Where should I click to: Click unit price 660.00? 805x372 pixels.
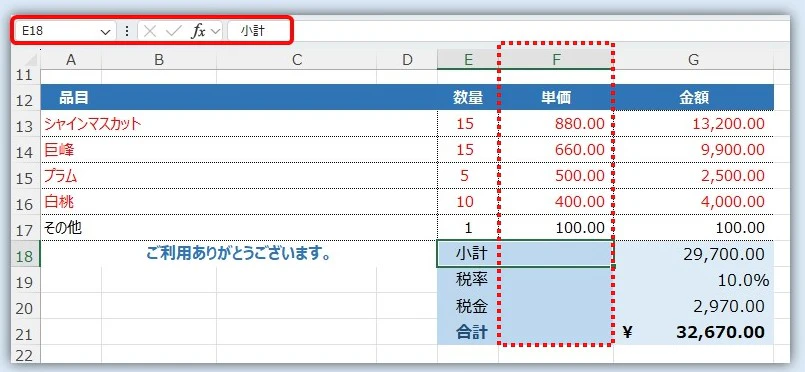point(556,149)
